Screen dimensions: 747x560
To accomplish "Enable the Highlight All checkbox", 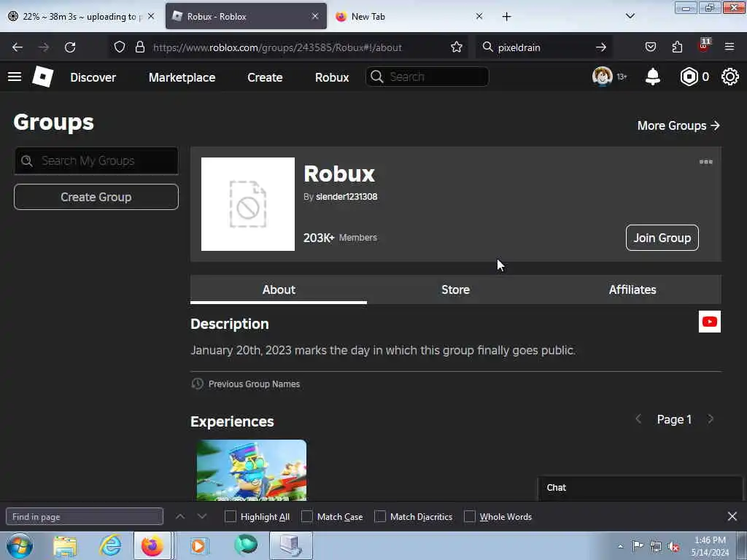I will [230, 516].
